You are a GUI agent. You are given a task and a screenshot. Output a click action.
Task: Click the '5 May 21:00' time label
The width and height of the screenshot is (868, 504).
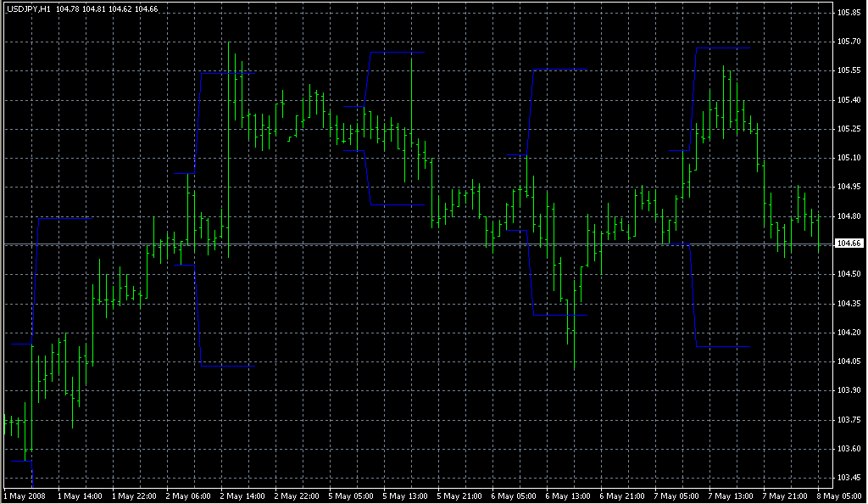[x=459, y=496]
